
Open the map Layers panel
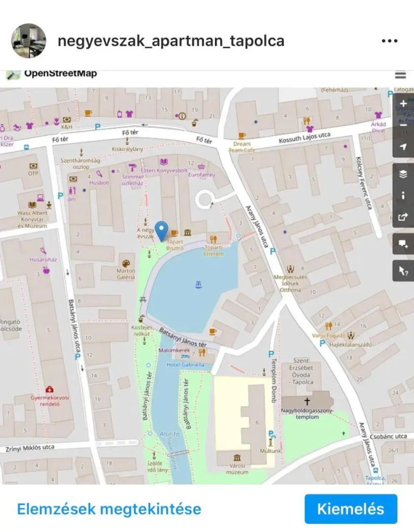pyautogui.click(x=404, y=174)
